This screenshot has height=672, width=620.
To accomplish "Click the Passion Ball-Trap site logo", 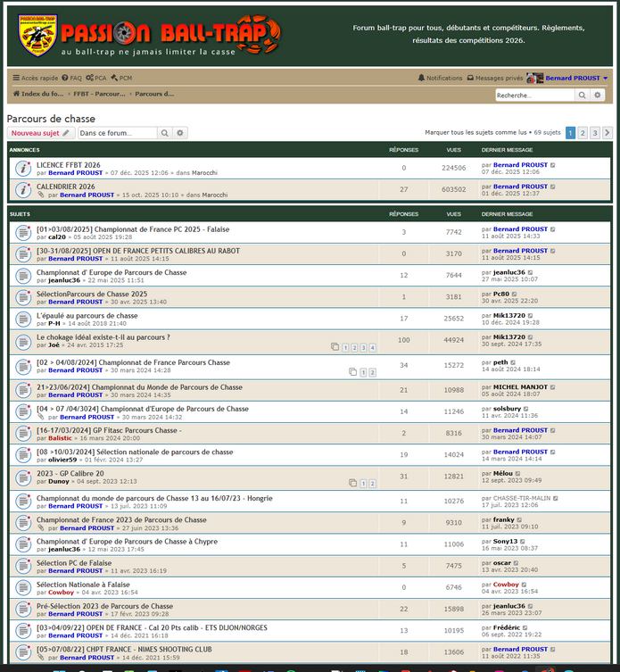I will tap(149, 33).
